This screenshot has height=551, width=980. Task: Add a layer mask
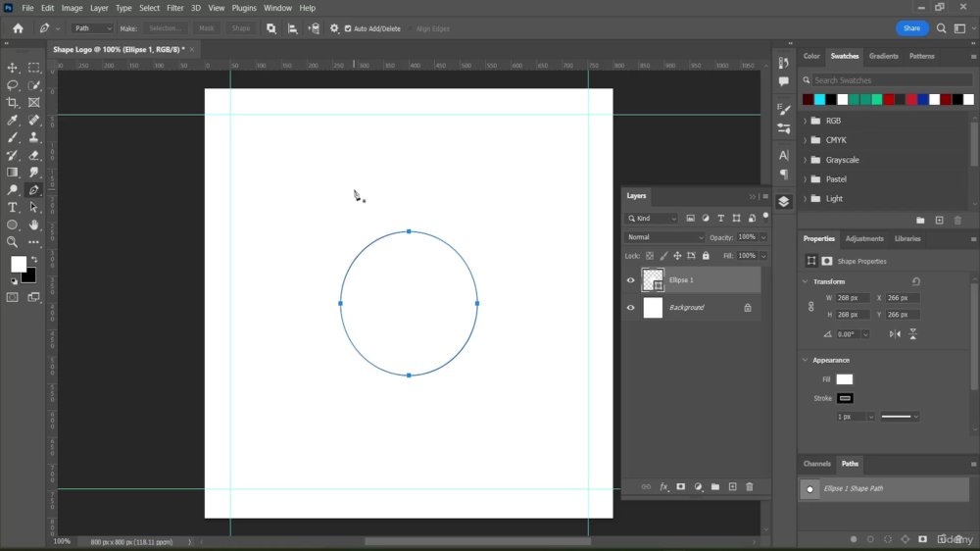[x=681, y=486]
